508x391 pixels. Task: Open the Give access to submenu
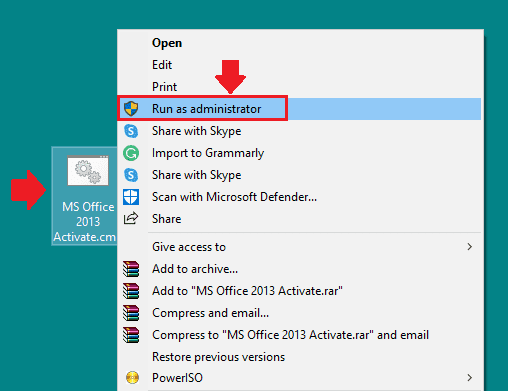(299, 247)
